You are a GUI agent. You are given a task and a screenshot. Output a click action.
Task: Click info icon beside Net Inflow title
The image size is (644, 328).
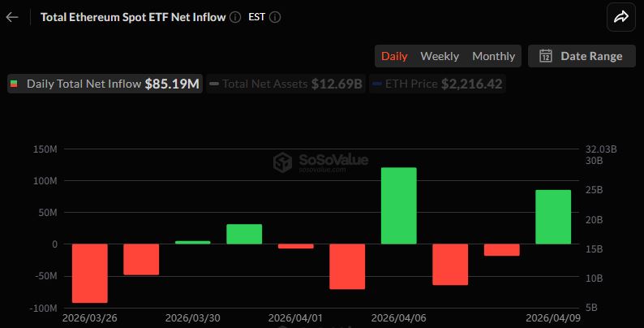coord(235,17)
